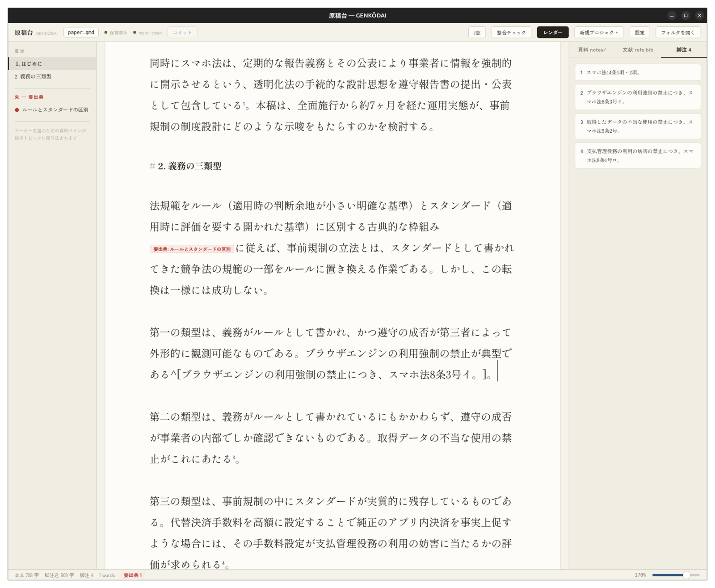Select the red ルールとスタンダードの区別 marker

tap(52, 109)
